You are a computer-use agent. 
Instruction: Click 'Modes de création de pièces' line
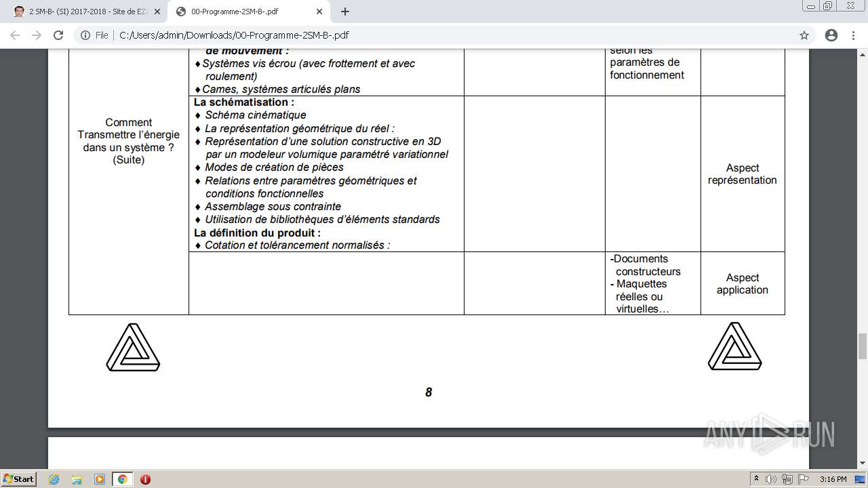(274, 167)
